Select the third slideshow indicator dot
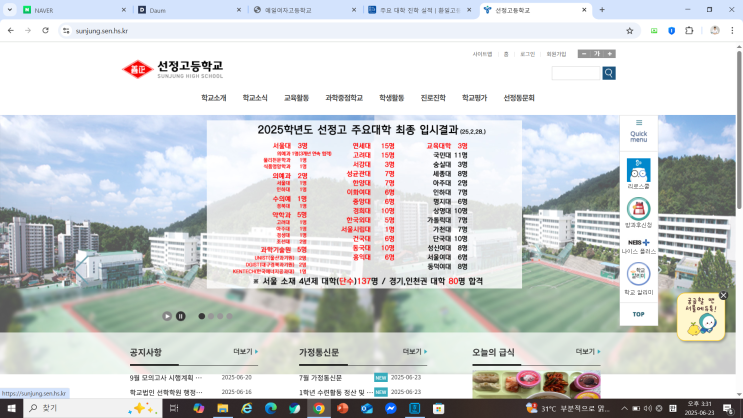743x418 pixels. [220, 316]
